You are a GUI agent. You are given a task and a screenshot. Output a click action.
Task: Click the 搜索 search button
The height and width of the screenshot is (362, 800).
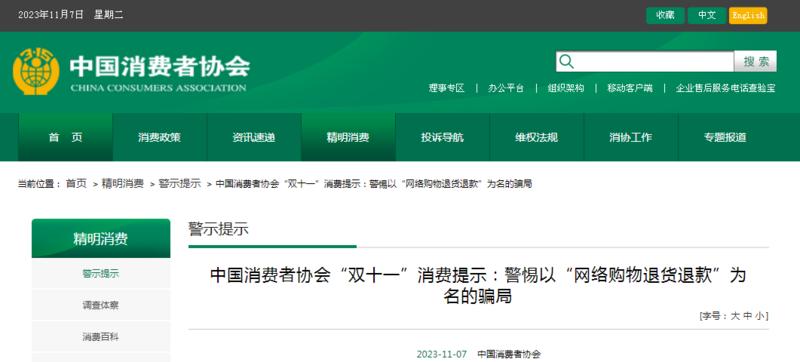pyautogui.click(x=756, y=62)
